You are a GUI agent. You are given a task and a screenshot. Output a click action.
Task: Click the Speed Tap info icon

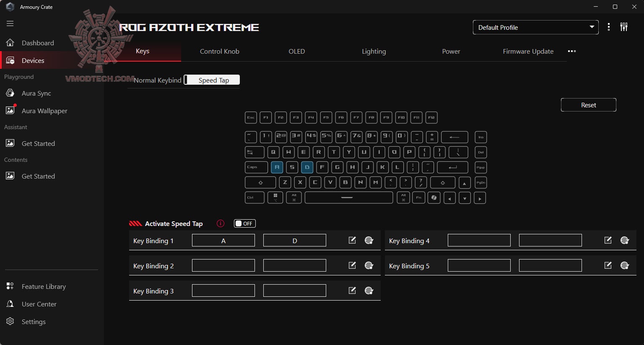tap(221, 223)
